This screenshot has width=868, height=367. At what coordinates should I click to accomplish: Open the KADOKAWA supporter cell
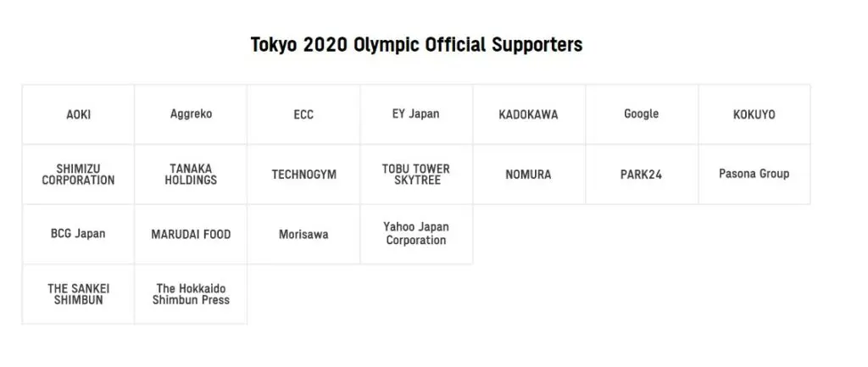529,114
